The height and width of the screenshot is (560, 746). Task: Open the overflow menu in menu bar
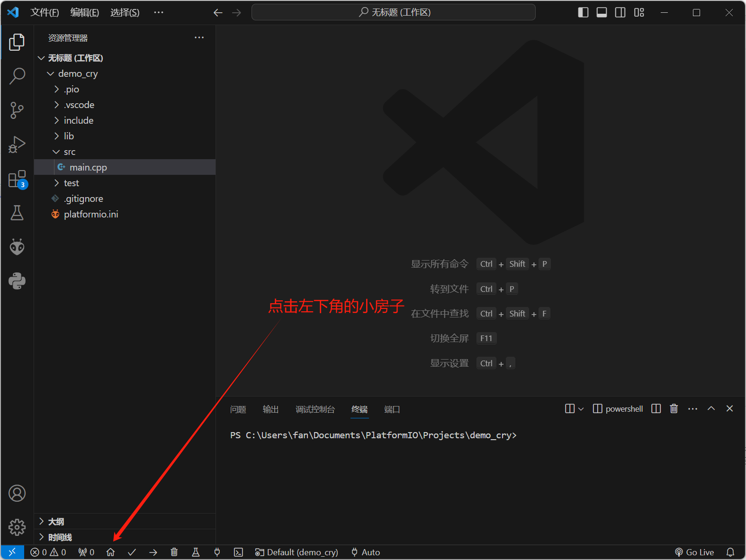tap(159, 12)
